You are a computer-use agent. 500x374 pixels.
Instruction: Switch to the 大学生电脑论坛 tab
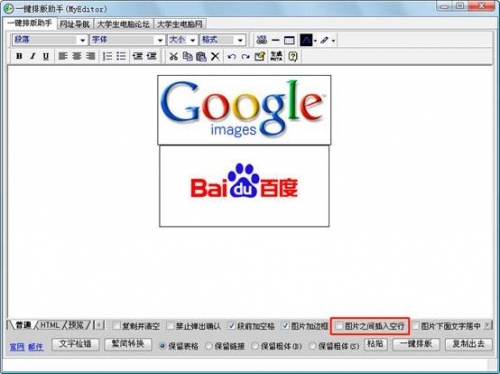123,24
